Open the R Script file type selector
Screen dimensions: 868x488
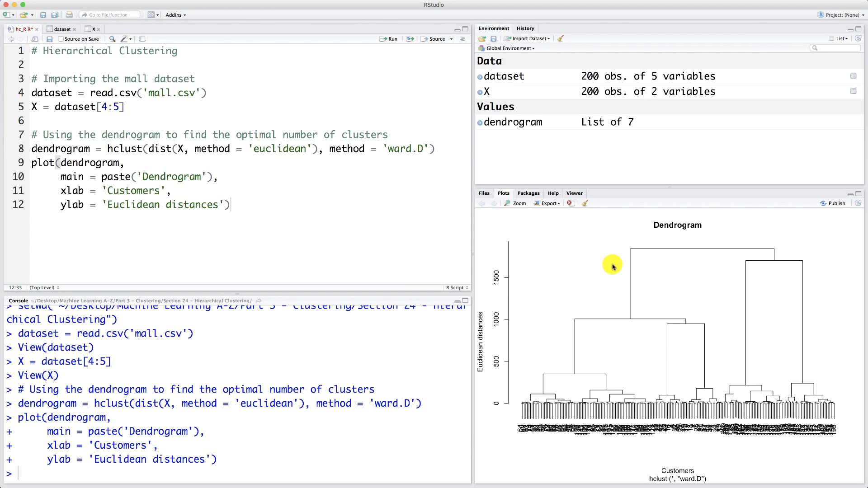pyautogui.click(x=457, y=287)
